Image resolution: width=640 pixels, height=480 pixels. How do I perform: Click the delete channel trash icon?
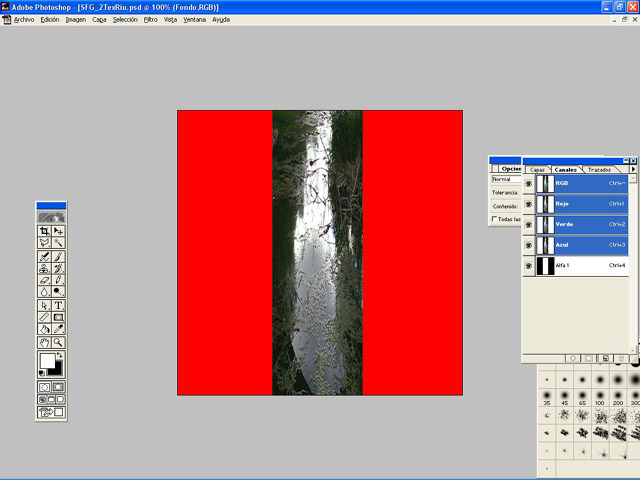point(621,357)
